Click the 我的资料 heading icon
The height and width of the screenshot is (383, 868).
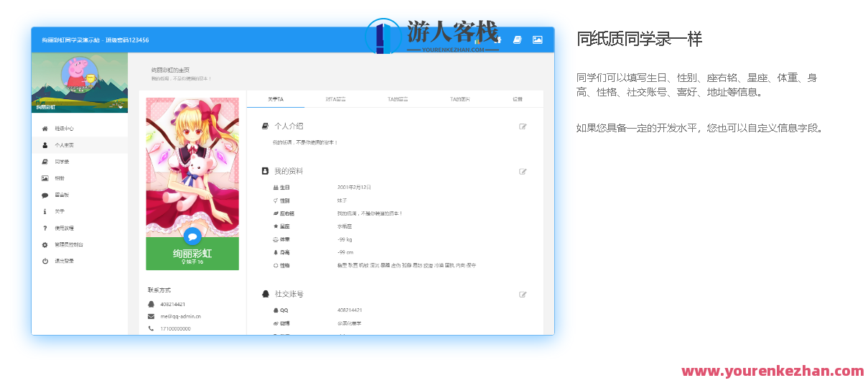coord(266,171)
